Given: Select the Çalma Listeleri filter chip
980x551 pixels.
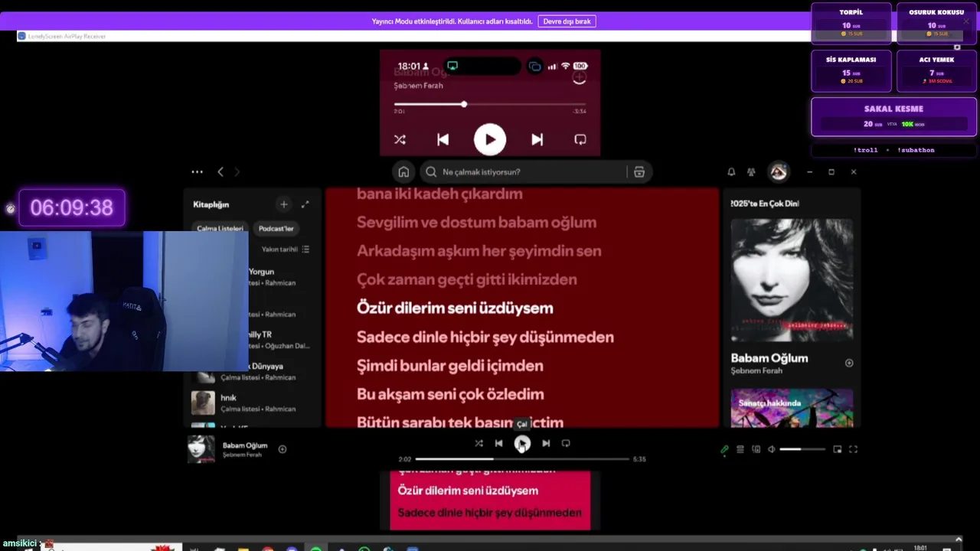Looking at the screenshot, I should click(x=220, y=228).
